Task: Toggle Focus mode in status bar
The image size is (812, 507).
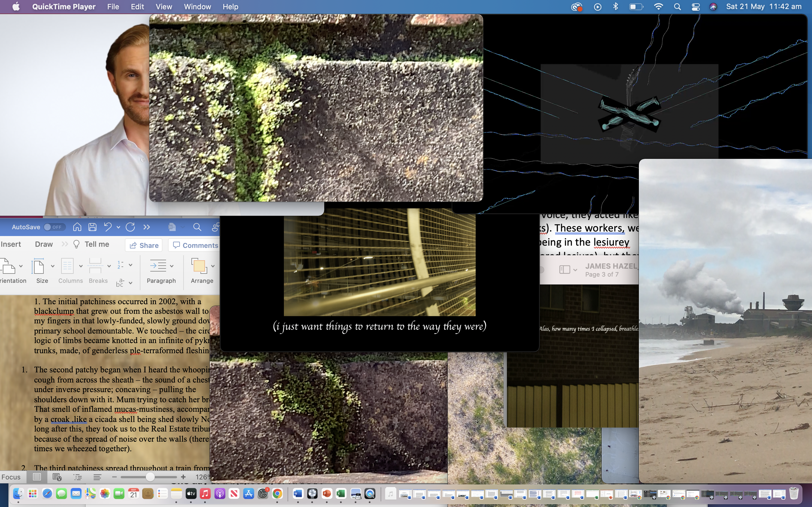Action: coord(11,477)
